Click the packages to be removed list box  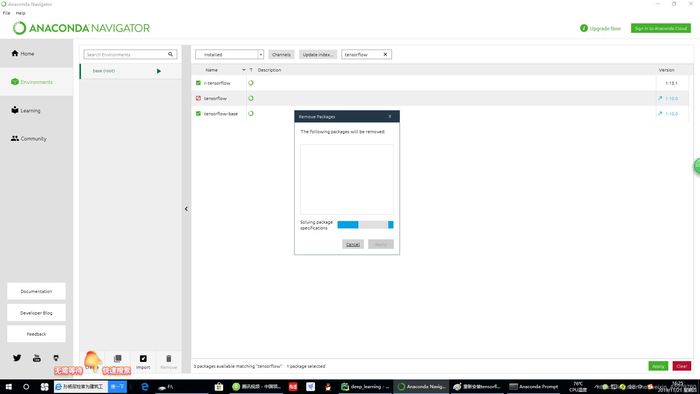tap(347, 179)
